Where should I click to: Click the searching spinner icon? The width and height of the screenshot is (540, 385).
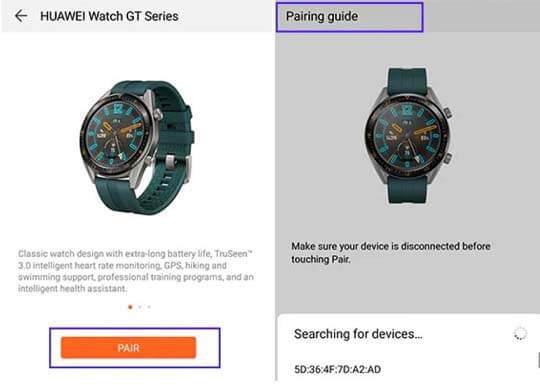[520, 334]
